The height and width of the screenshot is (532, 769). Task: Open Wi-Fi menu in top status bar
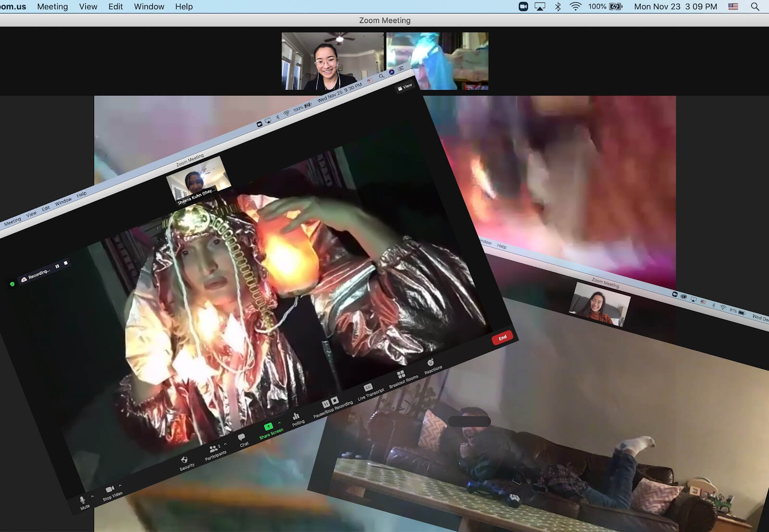pos(575,7)
